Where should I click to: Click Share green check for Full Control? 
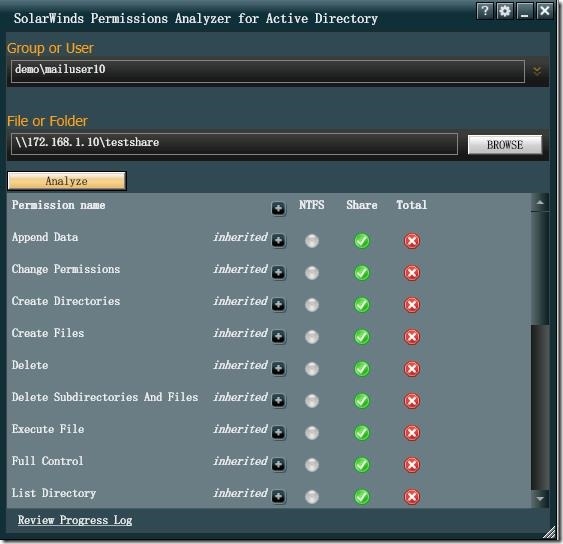click(362, 464)
